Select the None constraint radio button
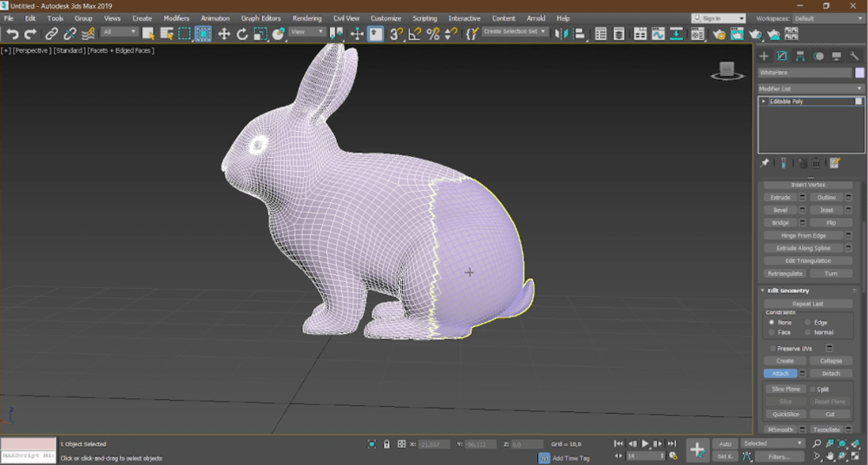 click(x=771, y=322)
